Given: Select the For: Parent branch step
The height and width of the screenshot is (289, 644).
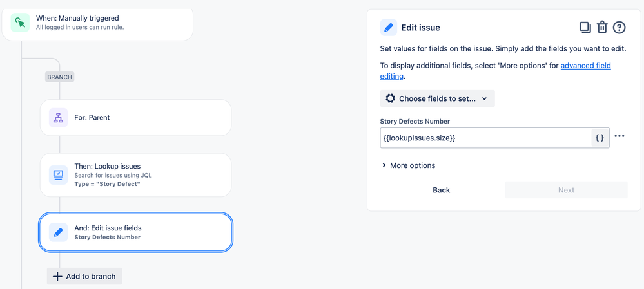Looking at the screenshot, I should coord(135,118).
